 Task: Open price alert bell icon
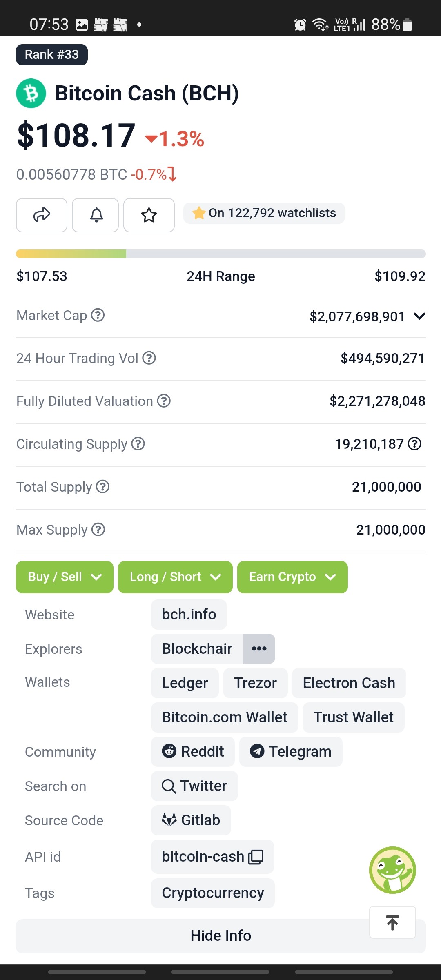96,215
